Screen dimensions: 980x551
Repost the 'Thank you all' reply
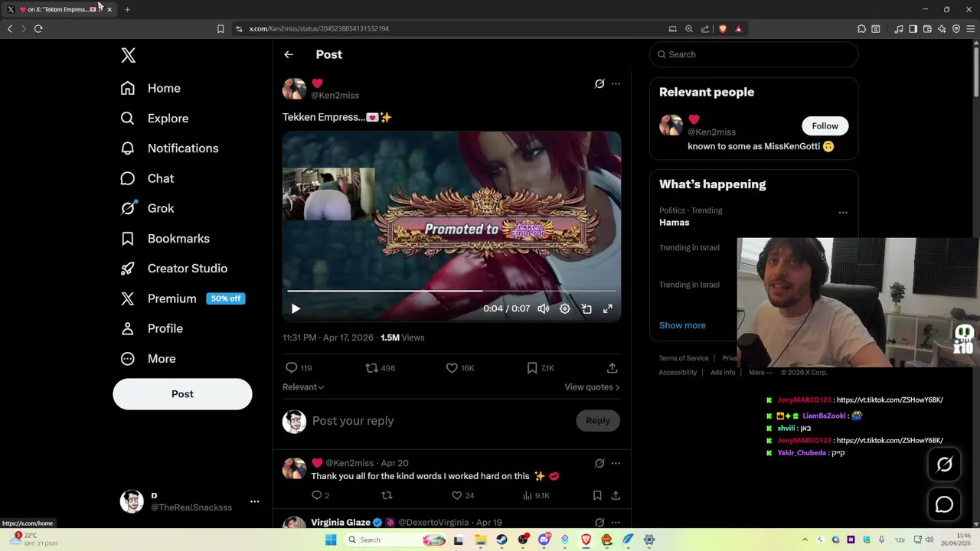pos(387,496)
